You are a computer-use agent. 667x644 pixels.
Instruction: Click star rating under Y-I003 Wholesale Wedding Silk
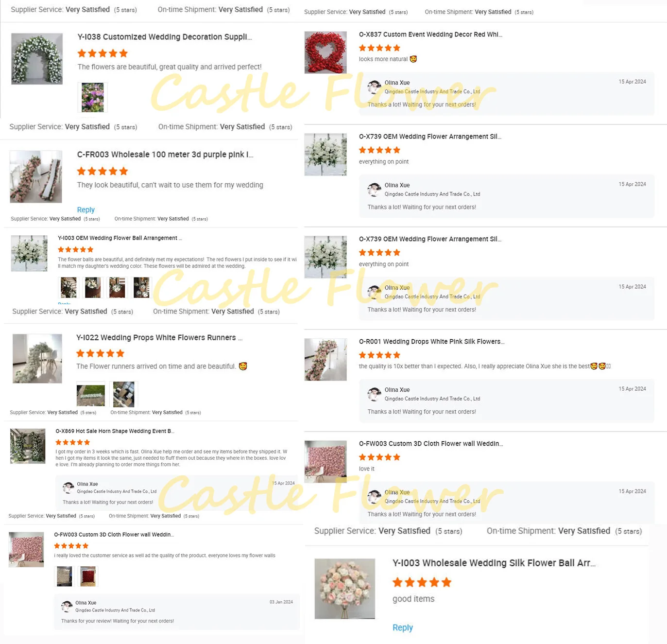tap(422, 582)
